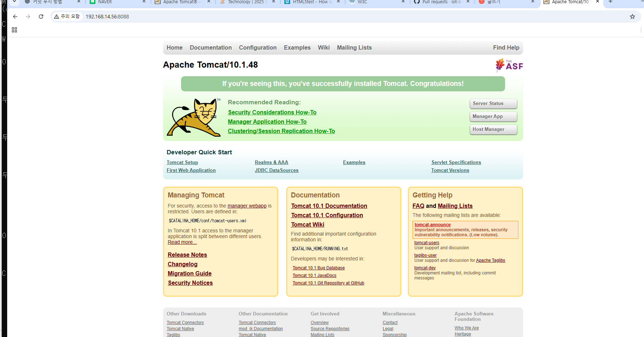Open Source Repositories footer link
The width and height of the screenshot is (644, 337).
pyautogui.click(x=330, y=329)
